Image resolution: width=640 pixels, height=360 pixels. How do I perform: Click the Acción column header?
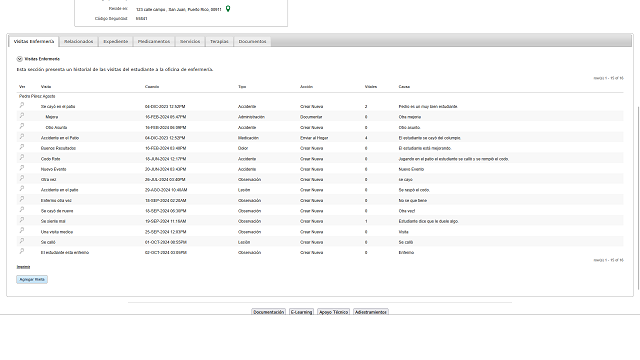[306, 87]
